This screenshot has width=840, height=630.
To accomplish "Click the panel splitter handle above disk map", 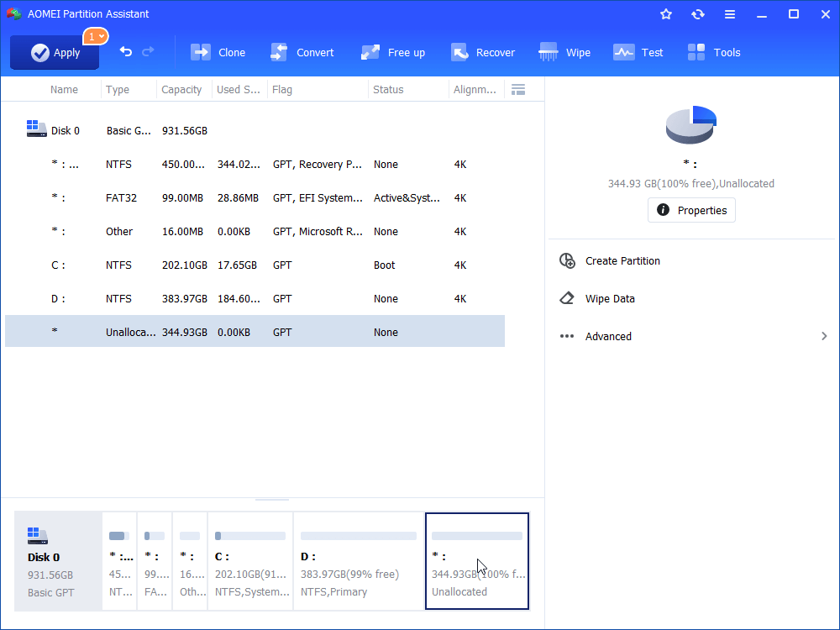I will click(272, 499).
